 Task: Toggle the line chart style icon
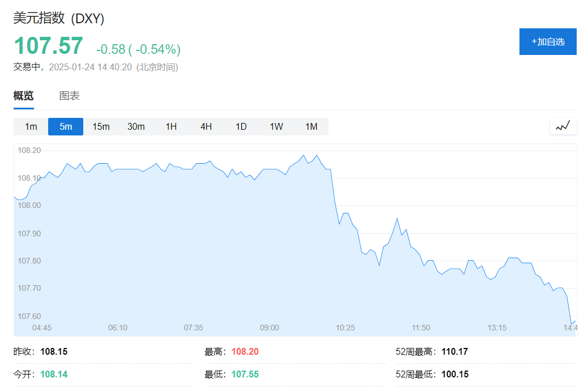pyautogui.click(x=563, y=126)
